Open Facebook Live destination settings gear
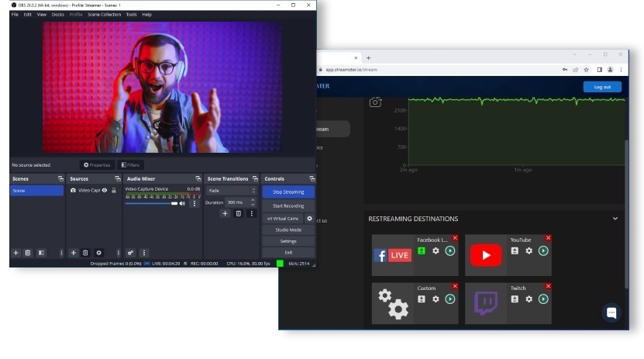Viewport: 644px width, 359px height. click(436, 250)
